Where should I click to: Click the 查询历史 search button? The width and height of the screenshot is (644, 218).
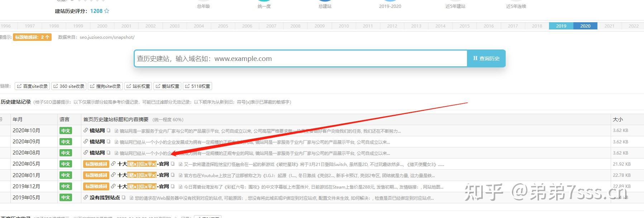click(486, 58)
